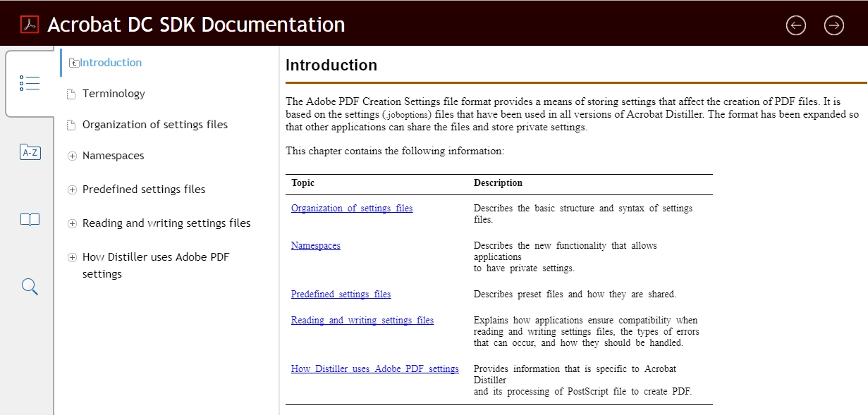This screenshot has width=868, height=415.
Task: Go to the previous page arrow
Action: (x=796, y=25)
